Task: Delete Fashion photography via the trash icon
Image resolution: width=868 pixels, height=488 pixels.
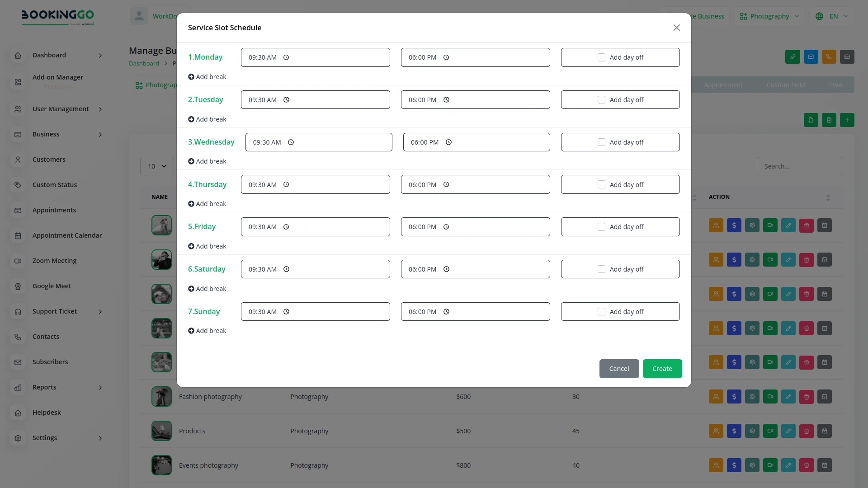Action: pos(807,397)
